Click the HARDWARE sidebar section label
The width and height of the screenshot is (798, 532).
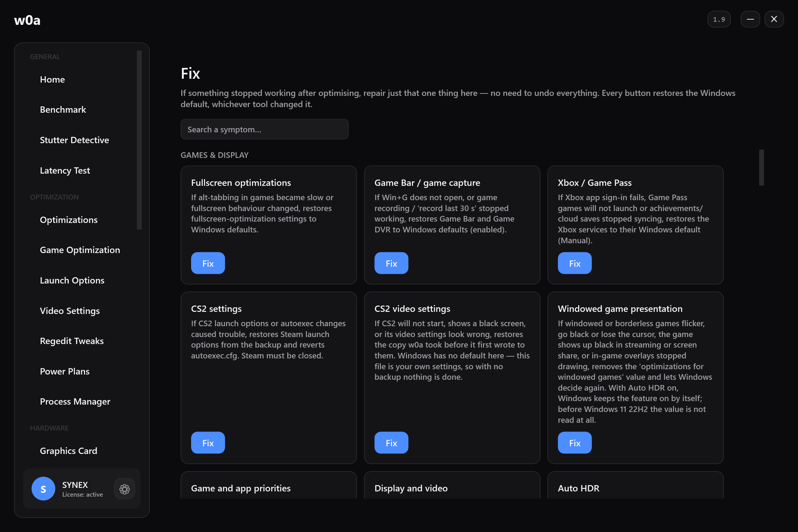49,428
